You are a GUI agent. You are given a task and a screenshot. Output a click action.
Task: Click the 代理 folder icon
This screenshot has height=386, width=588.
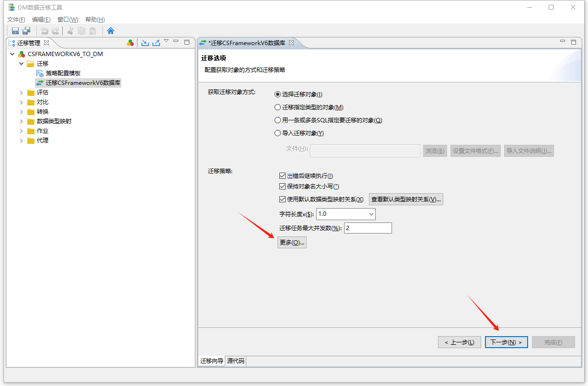[31, 140]
